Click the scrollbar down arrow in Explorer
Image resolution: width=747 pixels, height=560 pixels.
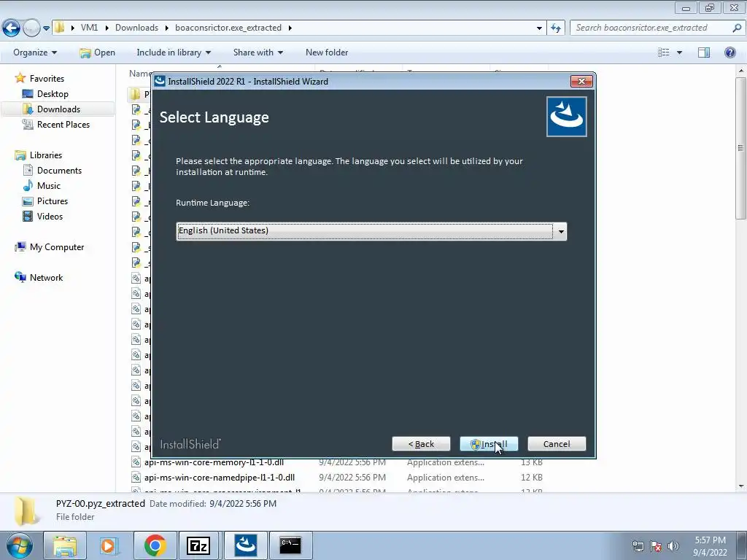point(740,486)
